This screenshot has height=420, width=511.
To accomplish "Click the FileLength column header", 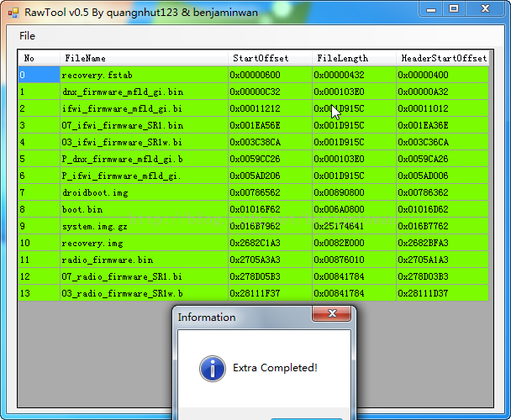I will click(342, 58).
